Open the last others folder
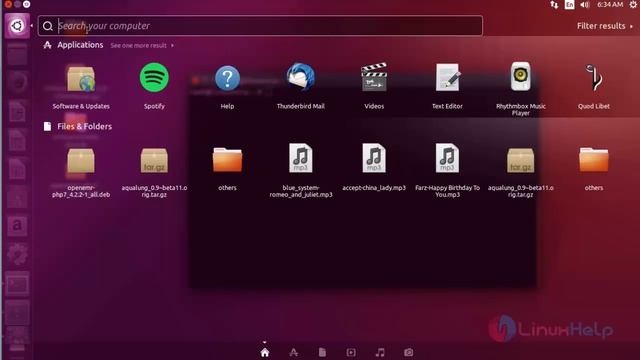 593,160
